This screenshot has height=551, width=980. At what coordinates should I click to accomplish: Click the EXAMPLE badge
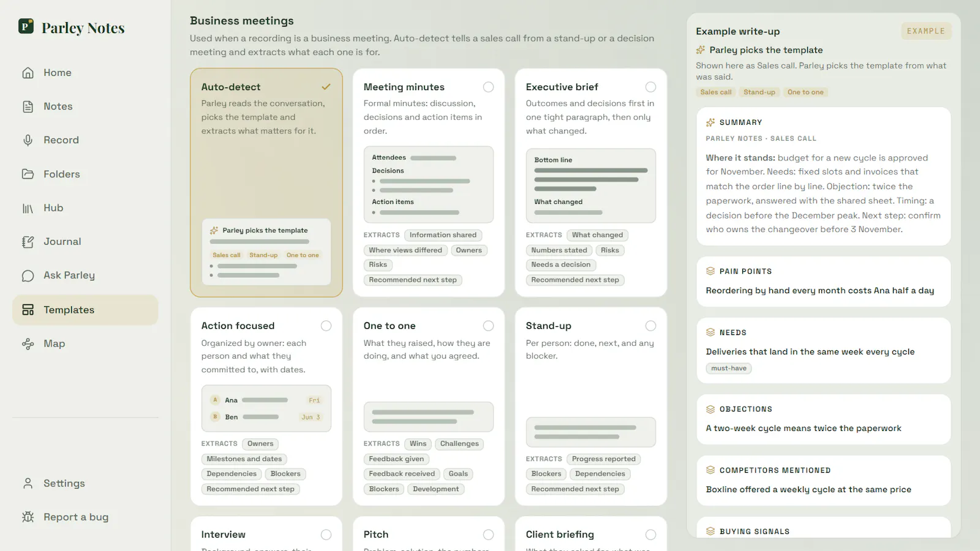(926, 31)
